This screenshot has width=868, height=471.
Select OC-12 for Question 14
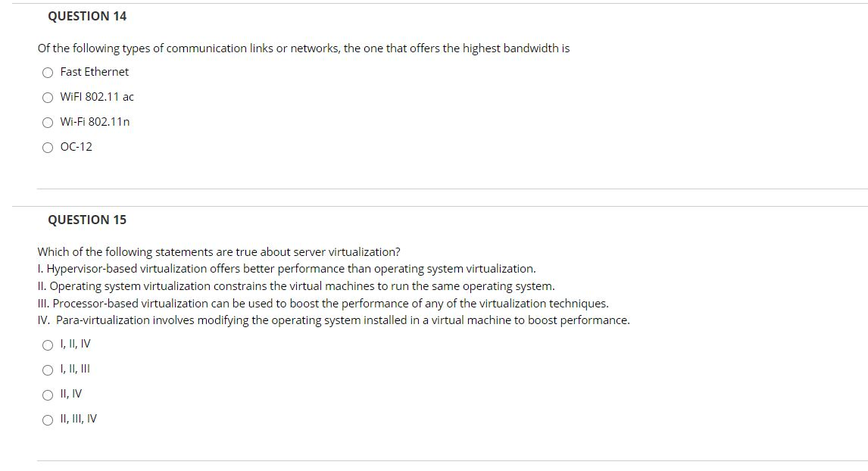pos(48,147)
